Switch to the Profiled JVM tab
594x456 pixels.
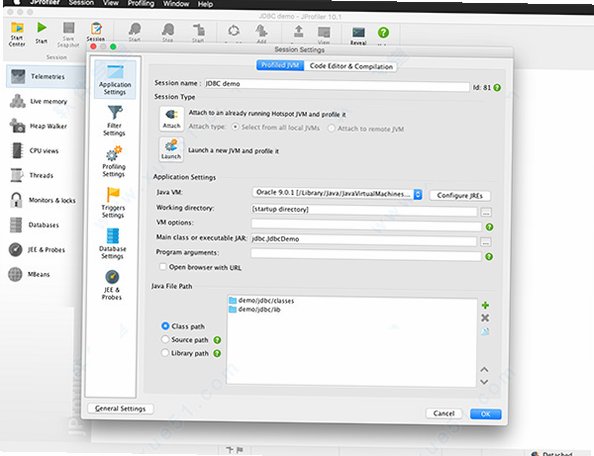point(280,65)
